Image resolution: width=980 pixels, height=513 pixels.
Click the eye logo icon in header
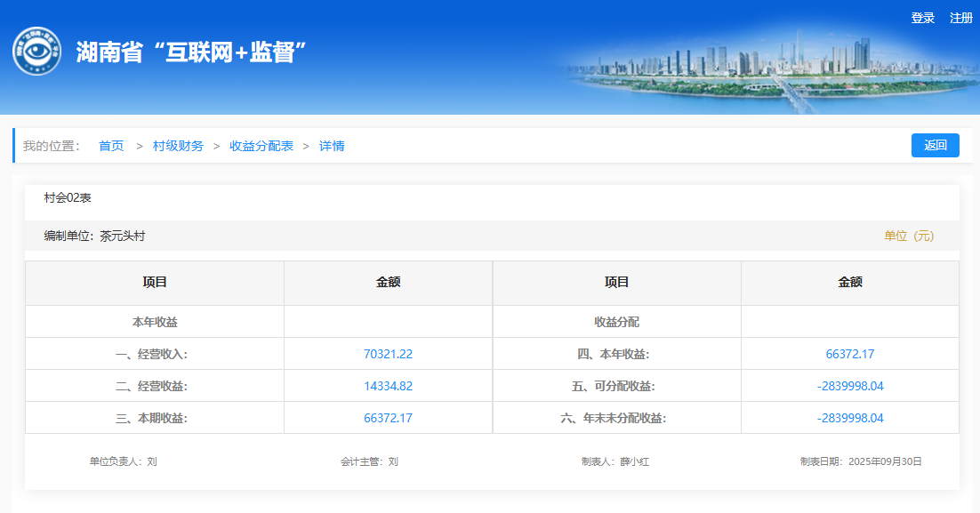[x=36, y=52]
